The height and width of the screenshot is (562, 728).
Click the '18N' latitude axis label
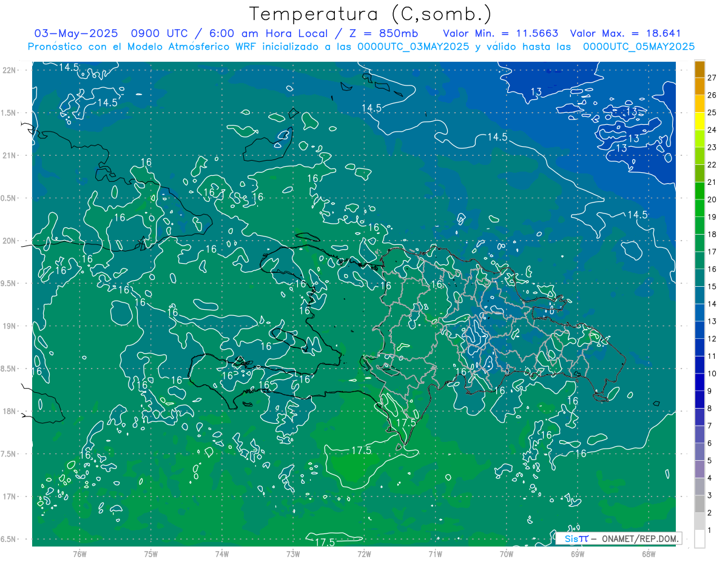(x=10, y=412)
